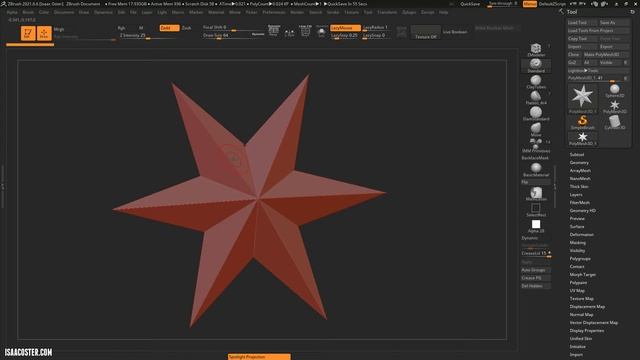Toggle the Zsub button

[187, 28]
